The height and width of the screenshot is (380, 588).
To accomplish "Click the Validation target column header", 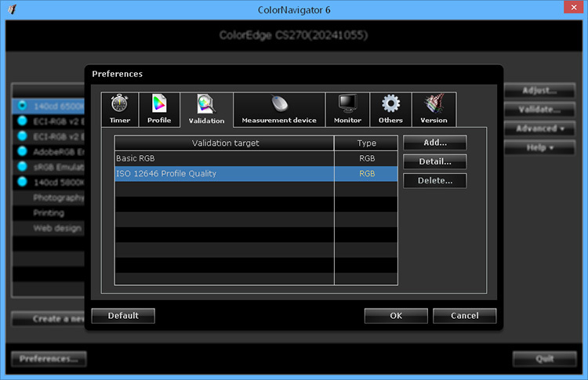I will 224,143.
